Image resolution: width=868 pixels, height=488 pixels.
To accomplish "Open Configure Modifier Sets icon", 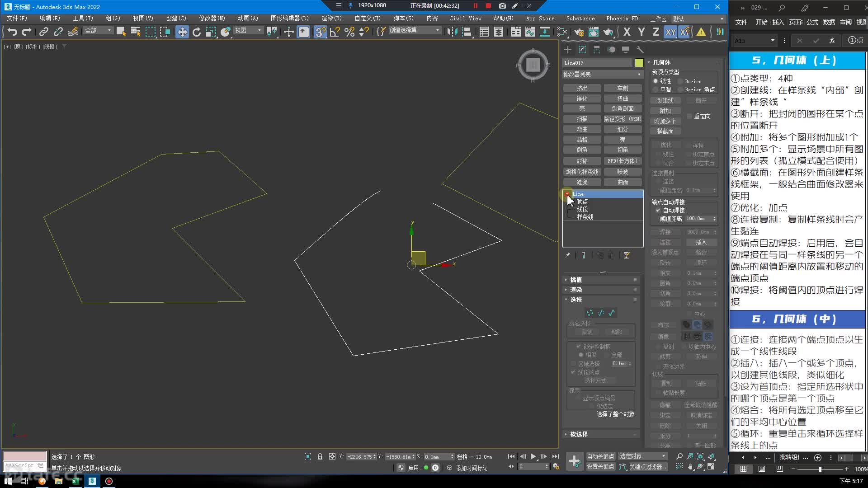I will pyautogui.click(x=627, y=255).
